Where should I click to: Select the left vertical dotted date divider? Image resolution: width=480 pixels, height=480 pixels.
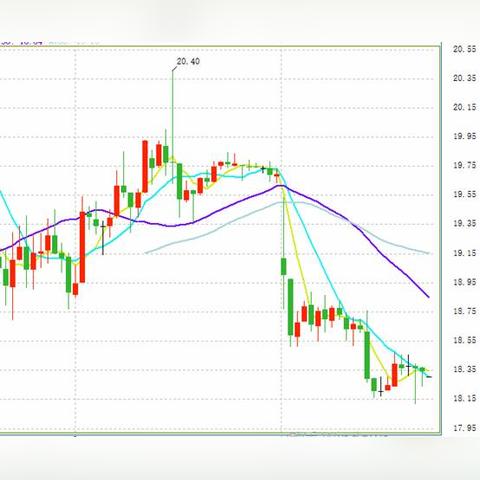(x=75, y=240)
